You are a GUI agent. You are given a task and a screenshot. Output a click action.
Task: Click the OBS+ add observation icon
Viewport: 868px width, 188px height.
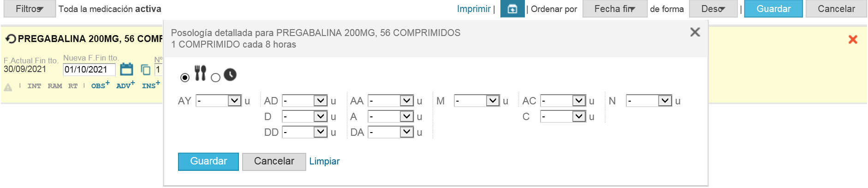click(100, 85)
